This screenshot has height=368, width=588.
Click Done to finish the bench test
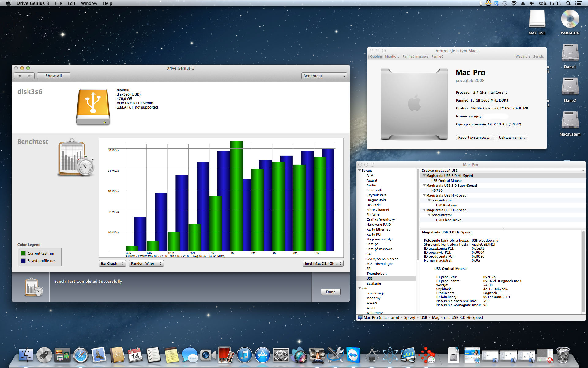click(x=330, y=292)
